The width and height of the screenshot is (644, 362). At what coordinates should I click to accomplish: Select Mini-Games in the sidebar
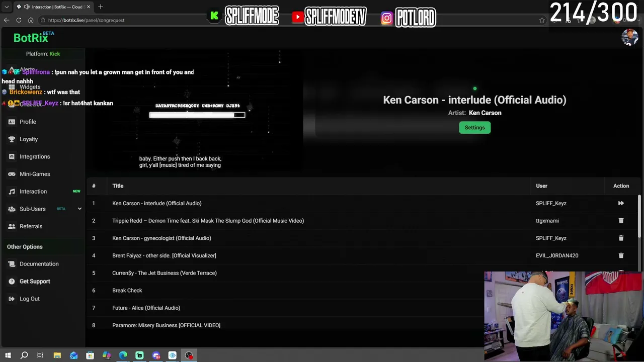point(35,174)
